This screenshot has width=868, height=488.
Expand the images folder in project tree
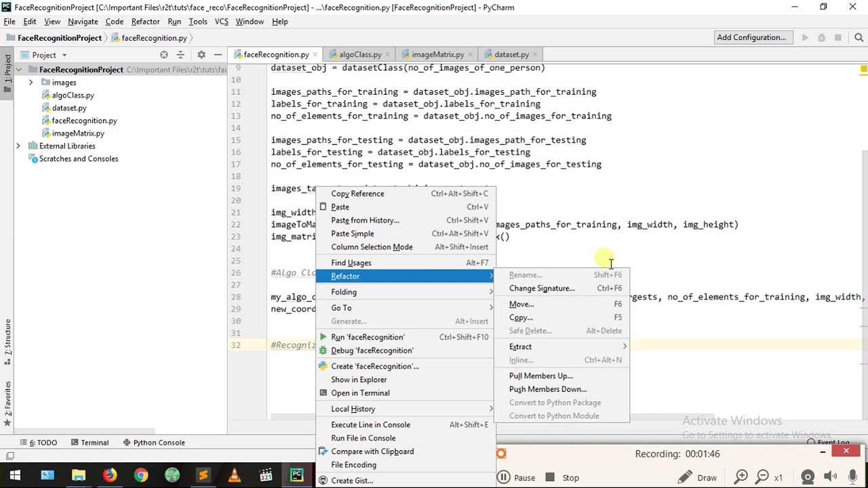point(31,83)
